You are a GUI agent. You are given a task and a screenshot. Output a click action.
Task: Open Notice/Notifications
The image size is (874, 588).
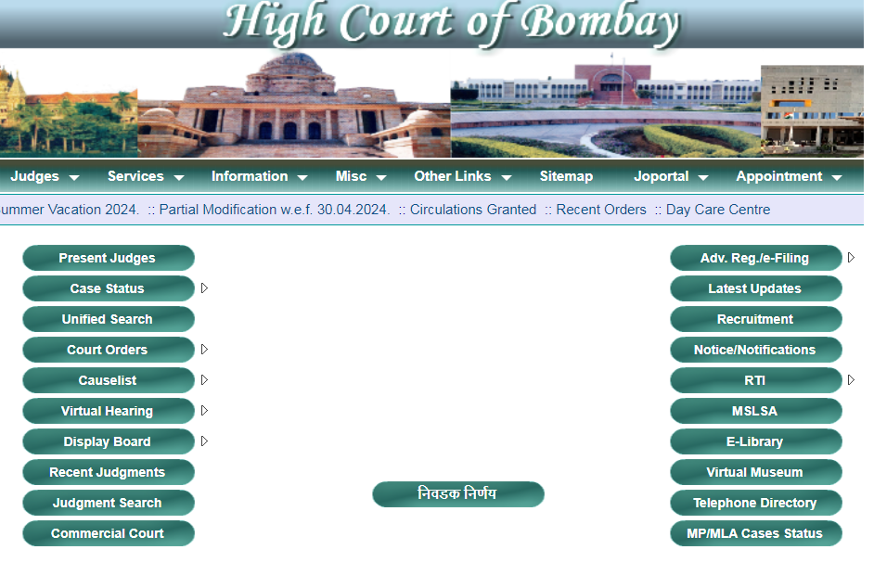[x=756, y=350]
